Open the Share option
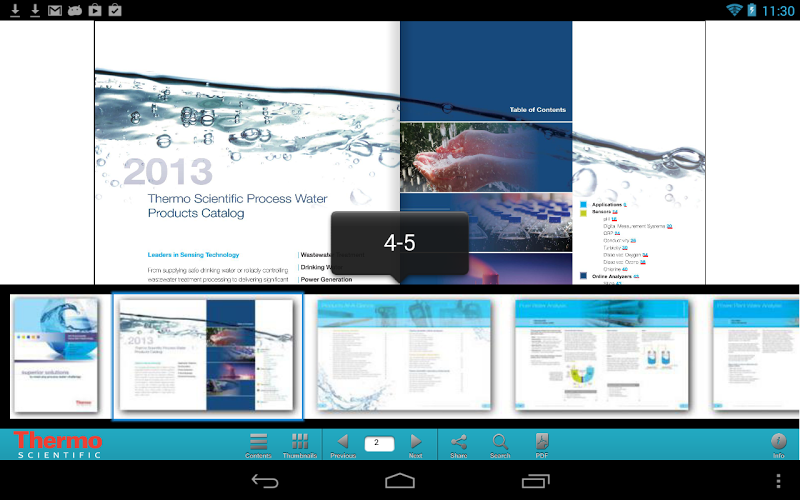This screenshot has height=500, width=800. (459, 445)
